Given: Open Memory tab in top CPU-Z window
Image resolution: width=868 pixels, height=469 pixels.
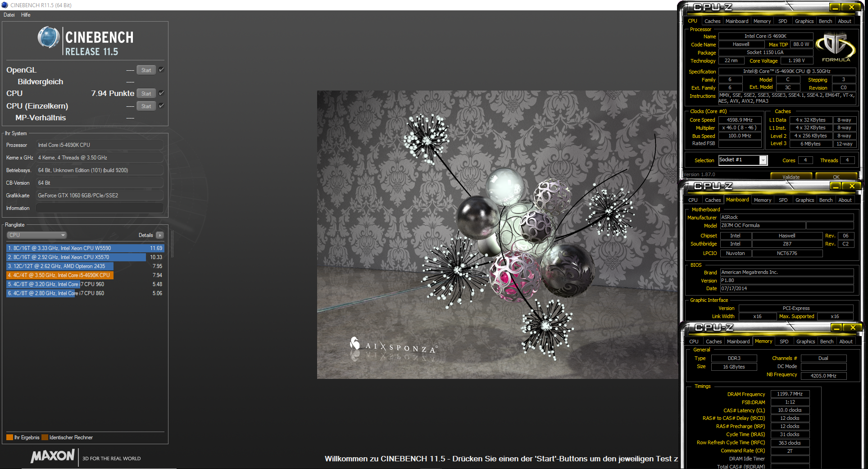Looking at the screenshot, I should [x=762, y=21].
